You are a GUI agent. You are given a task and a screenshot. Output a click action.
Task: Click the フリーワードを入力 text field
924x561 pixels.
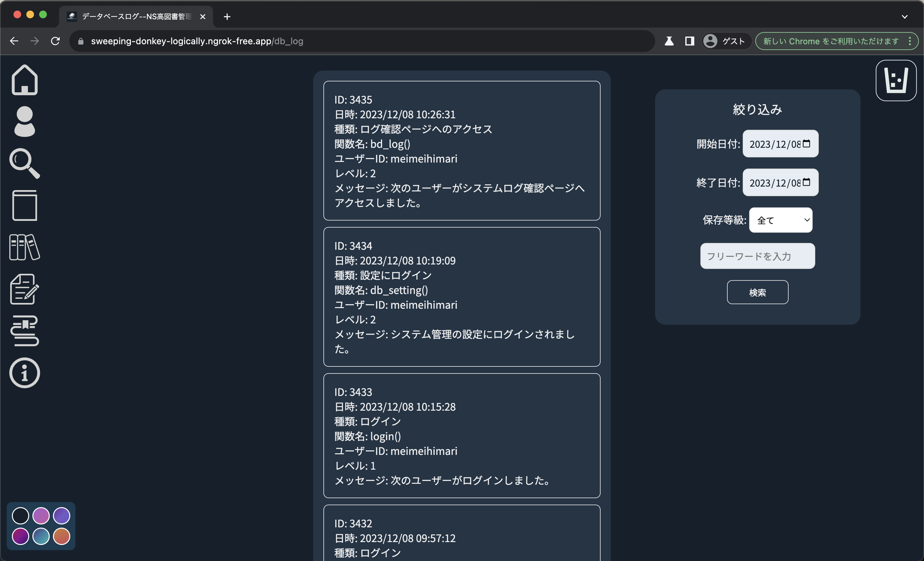click(757, 256)
